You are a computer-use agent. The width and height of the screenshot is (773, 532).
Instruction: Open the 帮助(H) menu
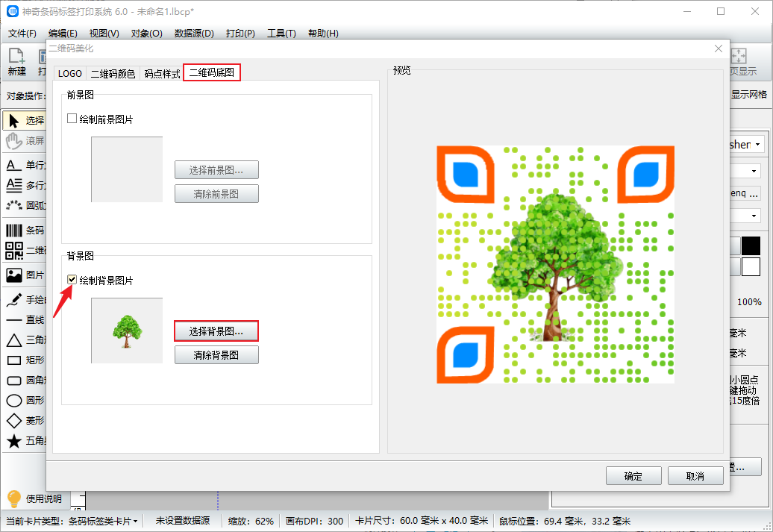[323, 33]
